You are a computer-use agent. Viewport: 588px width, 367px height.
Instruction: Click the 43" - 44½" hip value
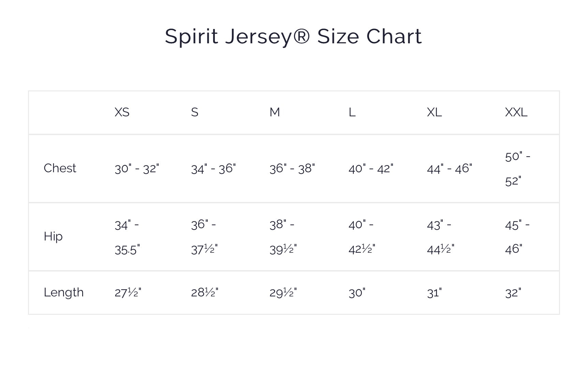(x=440, y=237)
